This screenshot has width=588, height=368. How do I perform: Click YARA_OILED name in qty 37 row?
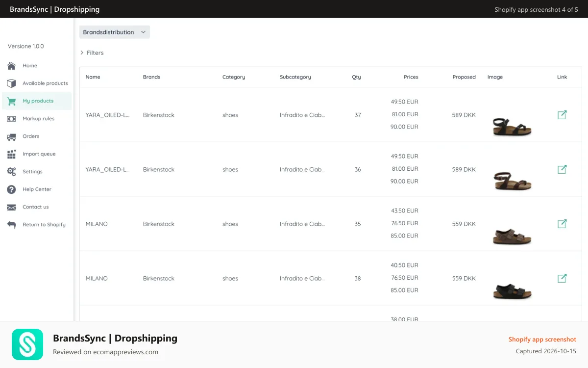107,115
